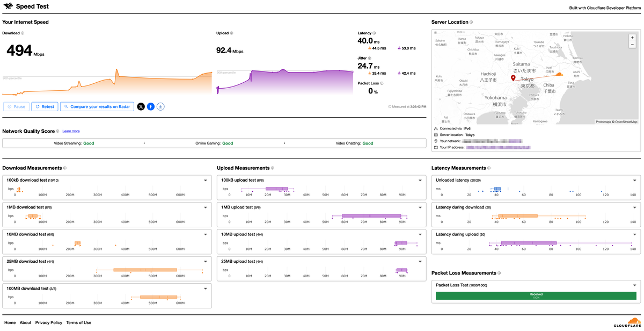The width and height of the screenshot is (644, 331).
Task: Click Video Streaming: Good score
Action: tap(74, 143)
